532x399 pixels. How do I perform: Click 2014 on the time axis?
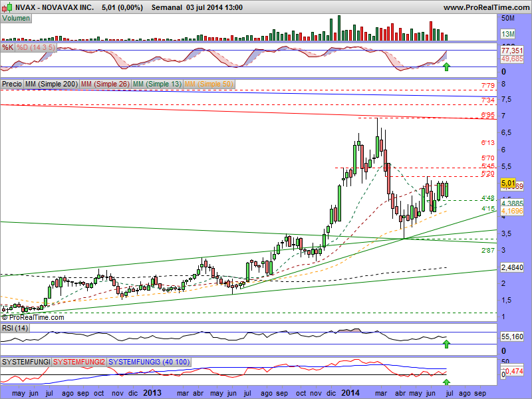click(x=350, y=393)
